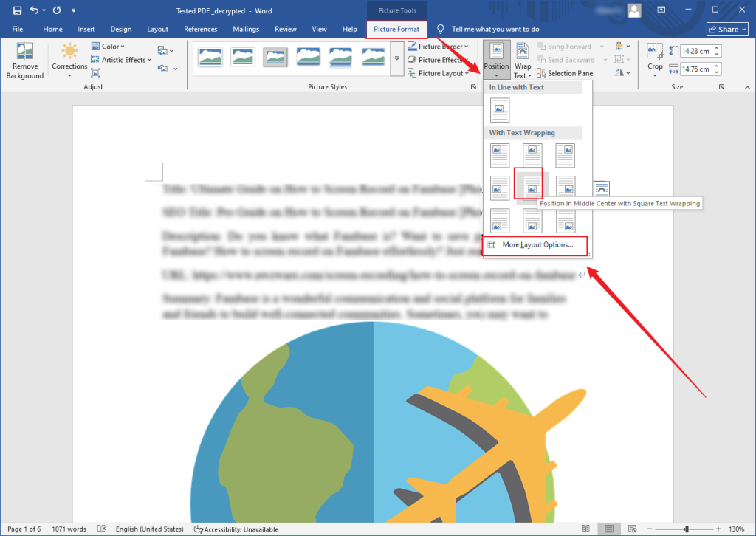This screenshot has height=536, width=756.
Task: Click the word count in the status bar
Action: pyautogui.click(x=68, y=529)
